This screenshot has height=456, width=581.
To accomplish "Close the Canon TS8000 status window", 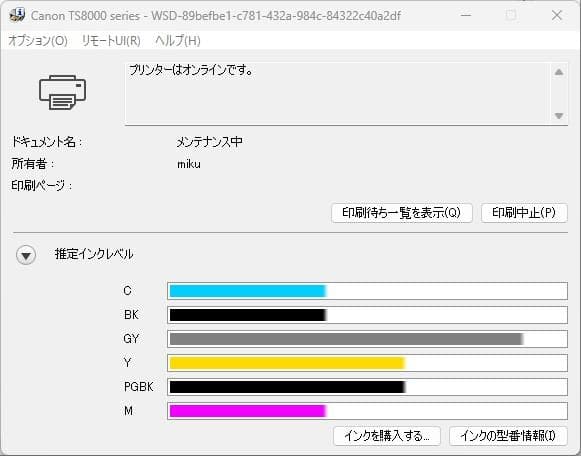I will (557, 15).
